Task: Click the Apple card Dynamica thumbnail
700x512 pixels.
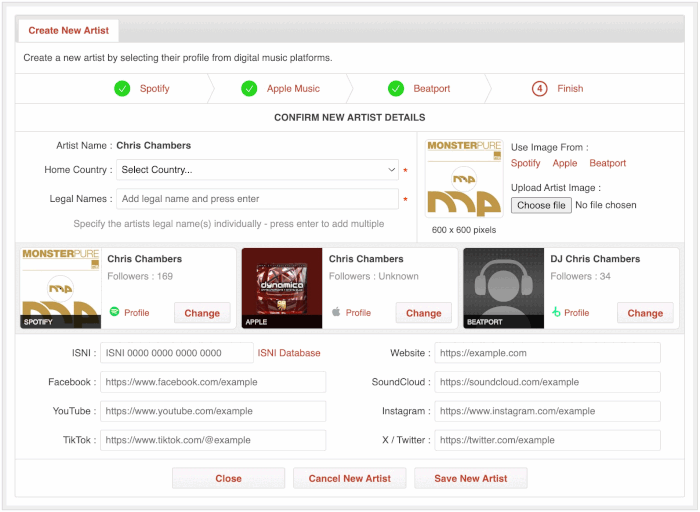Action: [282, 288]
